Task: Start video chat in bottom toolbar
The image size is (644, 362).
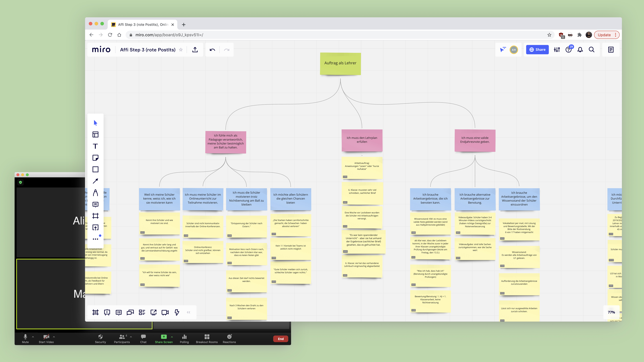Action: click(165, 312)
